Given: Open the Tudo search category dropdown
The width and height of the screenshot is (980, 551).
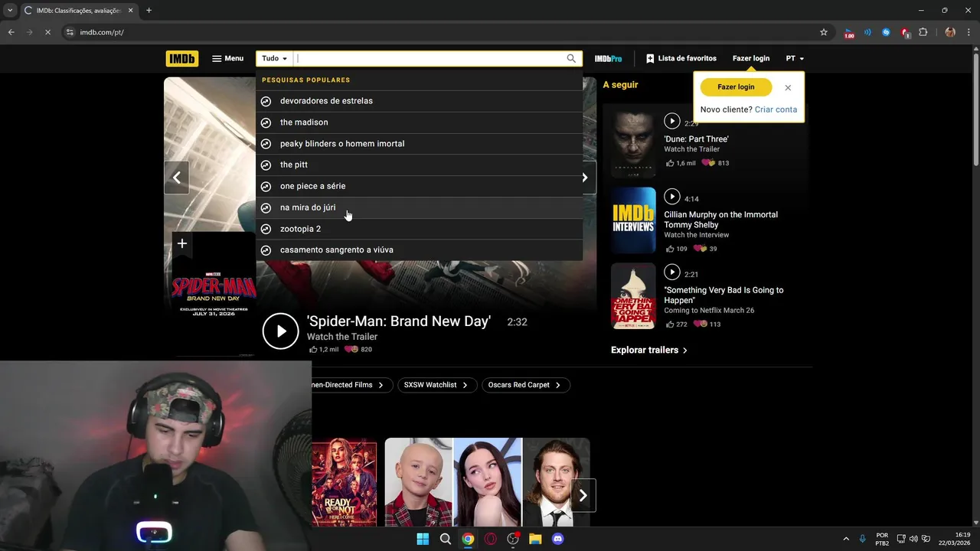Looking at the screenshot, I should click(x=275, y=58).
